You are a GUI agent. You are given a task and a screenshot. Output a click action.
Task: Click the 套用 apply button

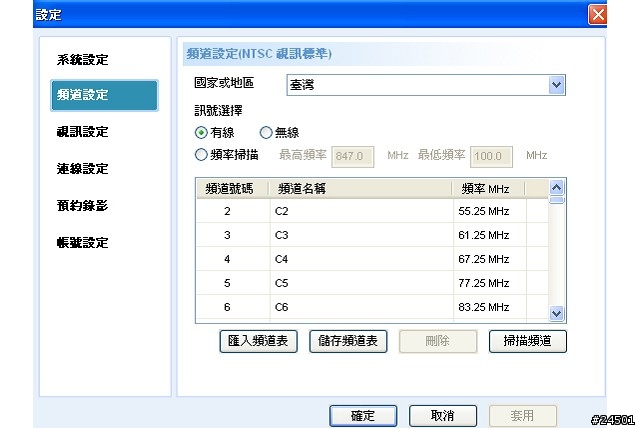[523, 416]
